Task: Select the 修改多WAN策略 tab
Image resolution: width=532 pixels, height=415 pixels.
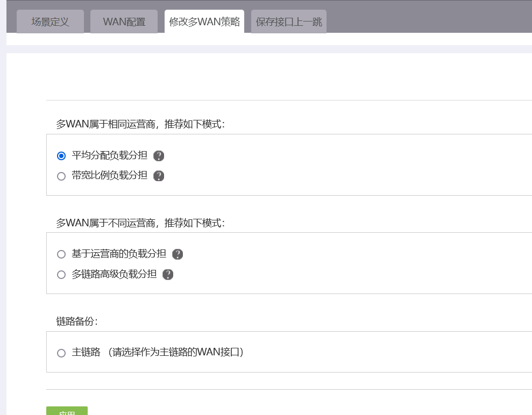Action: [x=204, y=22]
